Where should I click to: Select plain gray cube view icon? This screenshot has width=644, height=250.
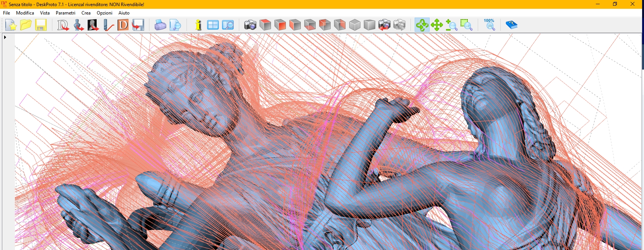click(370, 25)
